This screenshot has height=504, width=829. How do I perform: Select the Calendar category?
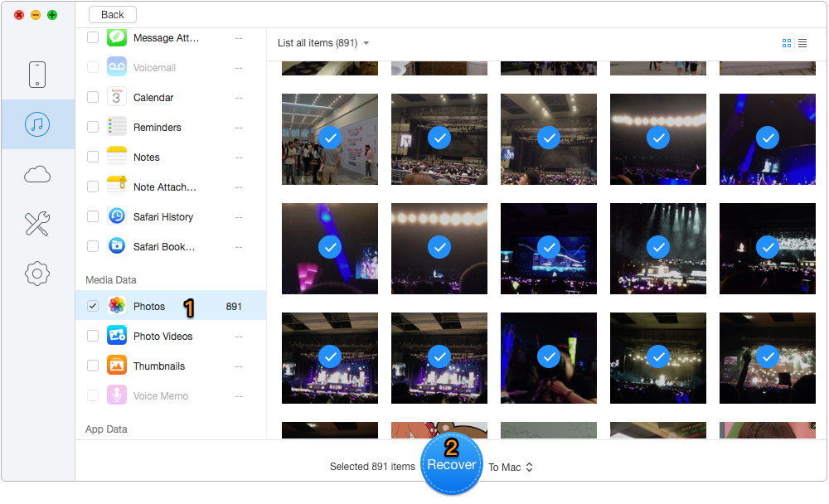[x=171, y=97]
